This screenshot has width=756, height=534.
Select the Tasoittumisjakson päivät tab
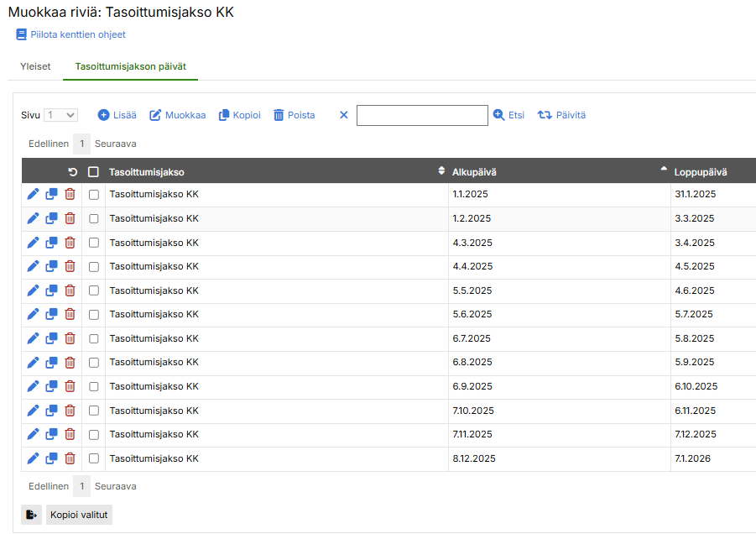coord(130,66)
